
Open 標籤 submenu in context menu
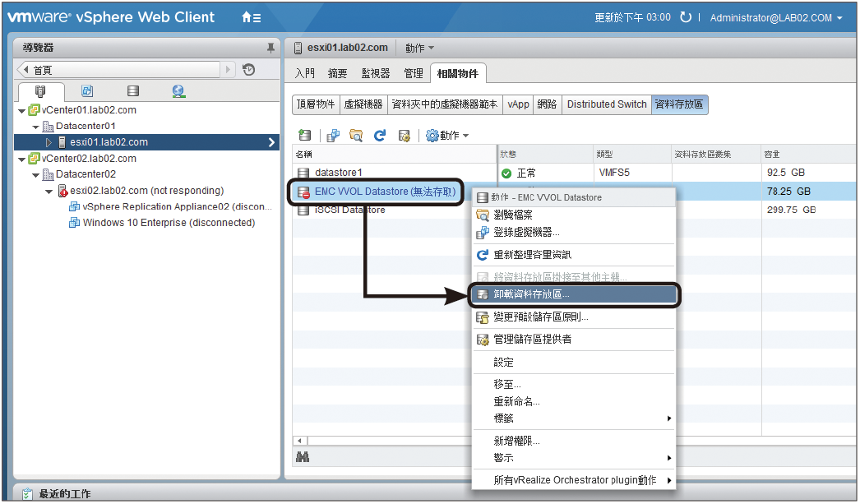574,418
